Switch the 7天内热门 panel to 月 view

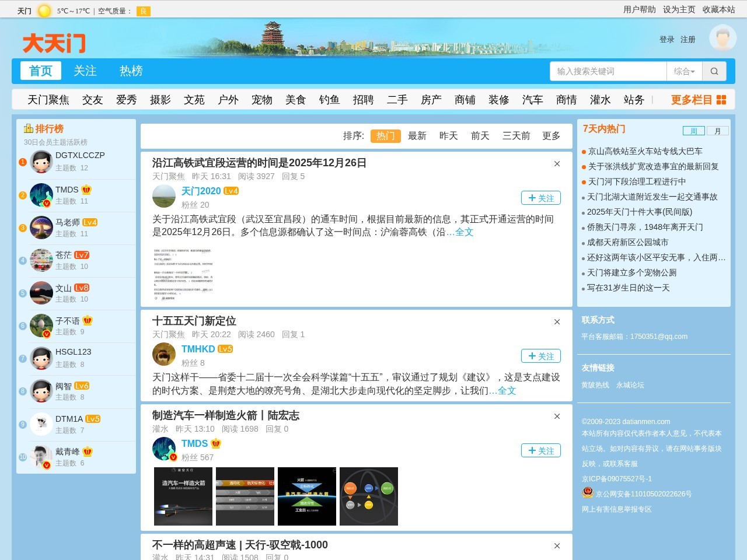coord(717,131)
